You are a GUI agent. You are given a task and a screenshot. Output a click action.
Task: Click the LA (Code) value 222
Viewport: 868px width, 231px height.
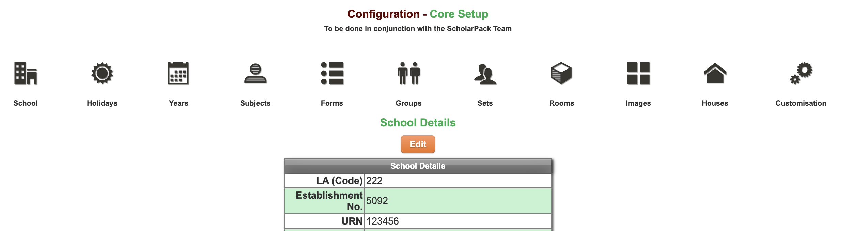[374, 181]
